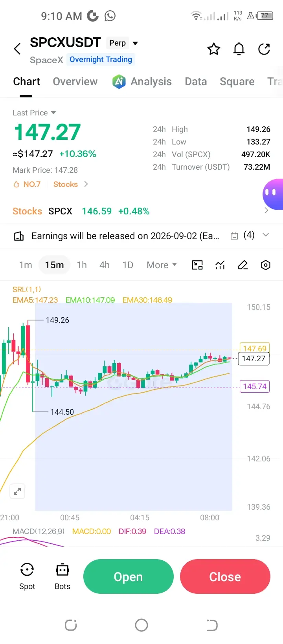283x644 pixels.
Task: Go back using the left arrow
Action: pos(17,49)
